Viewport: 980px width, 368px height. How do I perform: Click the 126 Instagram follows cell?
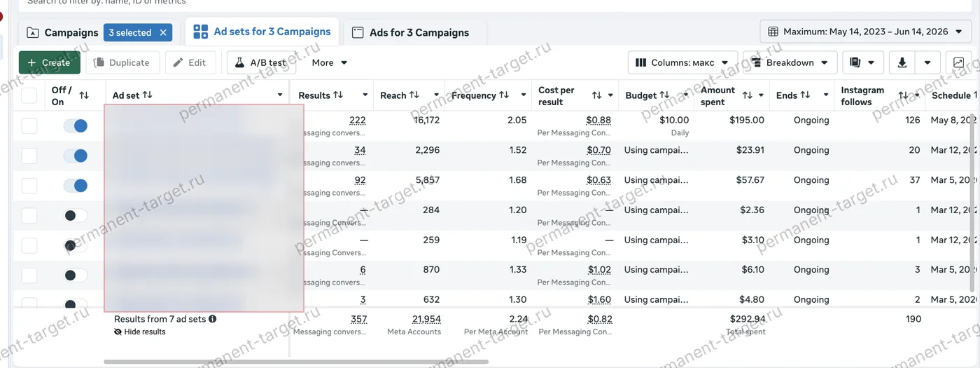[912, 121]
